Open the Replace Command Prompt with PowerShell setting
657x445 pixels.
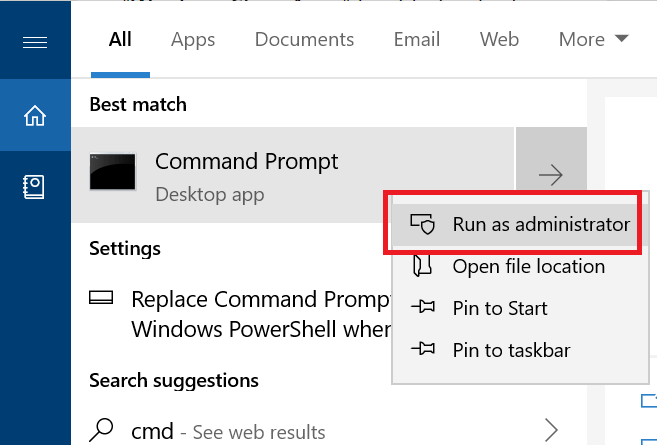[x=240, y=314]
